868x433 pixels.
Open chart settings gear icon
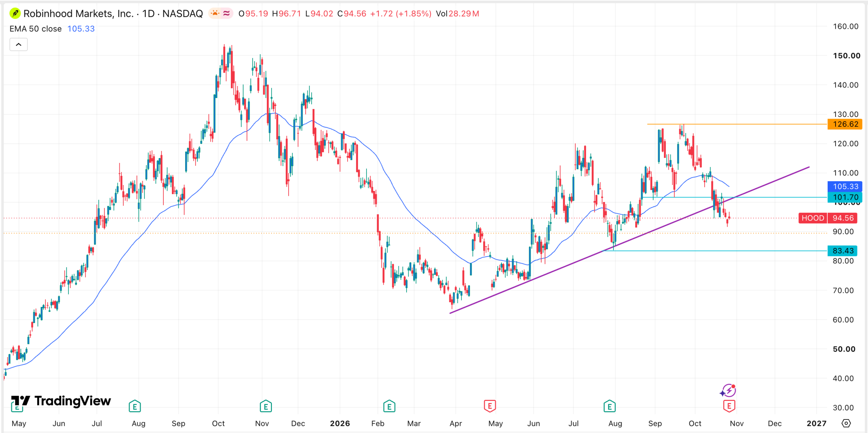(846, 423)
